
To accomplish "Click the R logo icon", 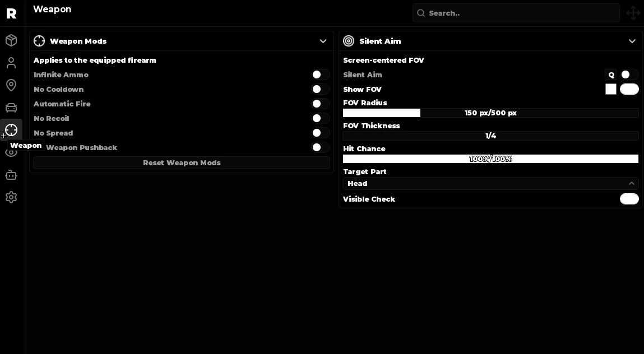I will pyautogui.click(x=12, y=13).
